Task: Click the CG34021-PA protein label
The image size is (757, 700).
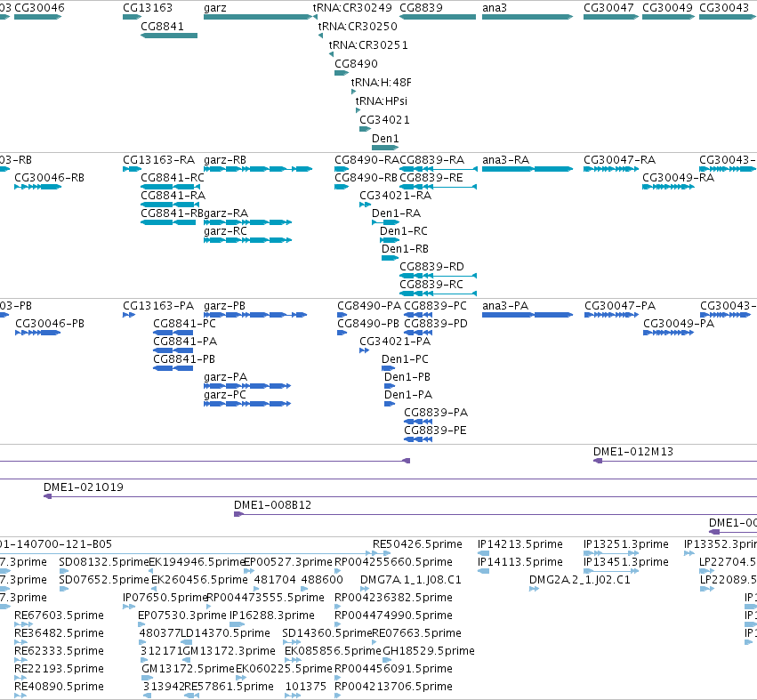Action: 395,342
